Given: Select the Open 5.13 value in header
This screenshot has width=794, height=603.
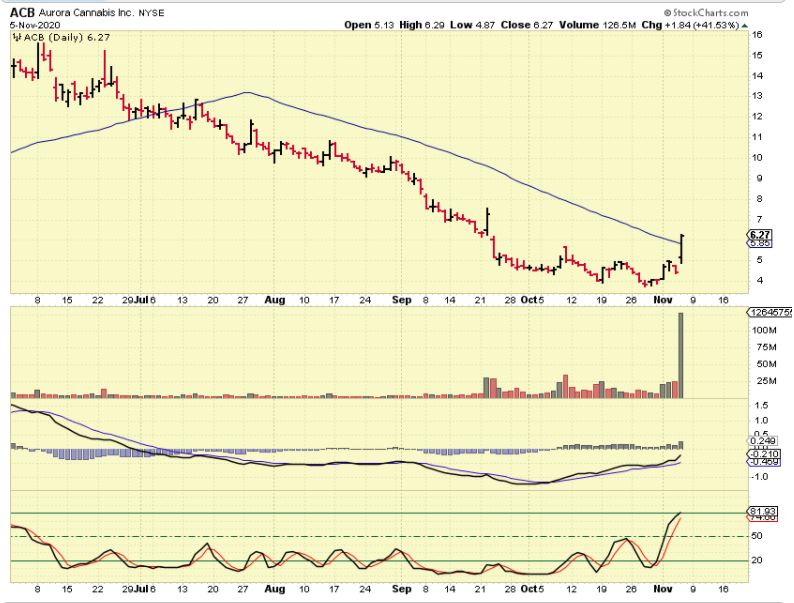Looking at the screenshot, I should [369, 25].
